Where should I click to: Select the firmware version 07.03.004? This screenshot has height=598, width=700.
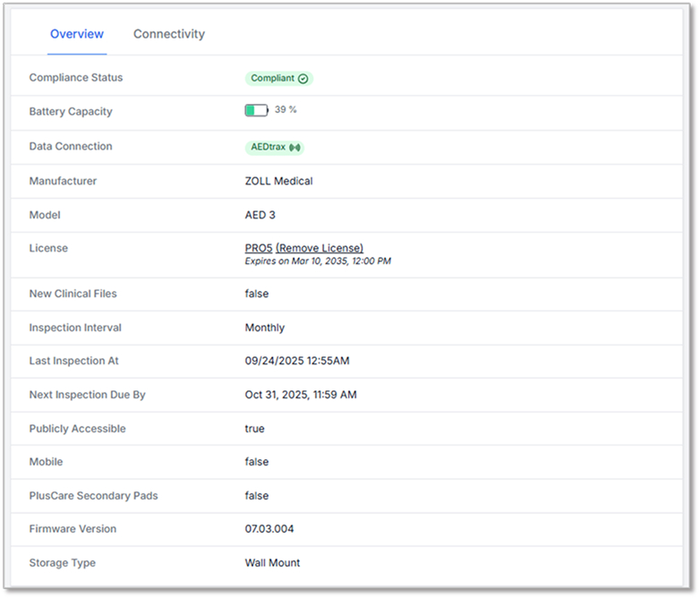pos(269,529)
